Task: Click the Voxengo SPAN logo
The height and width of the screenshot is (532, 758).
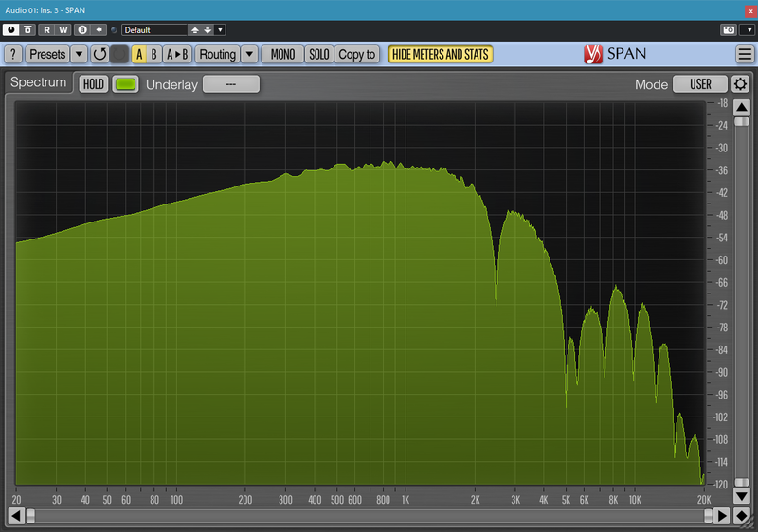Action: [615, 54]
